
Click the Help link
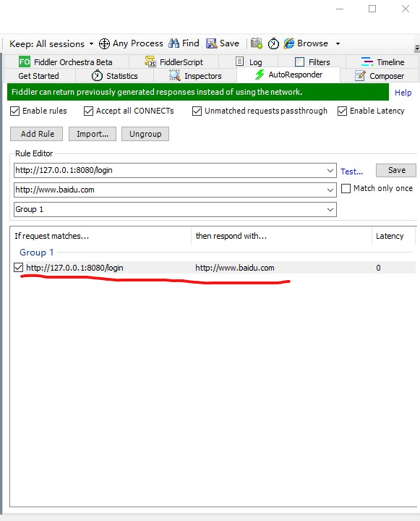coord(403,93)
